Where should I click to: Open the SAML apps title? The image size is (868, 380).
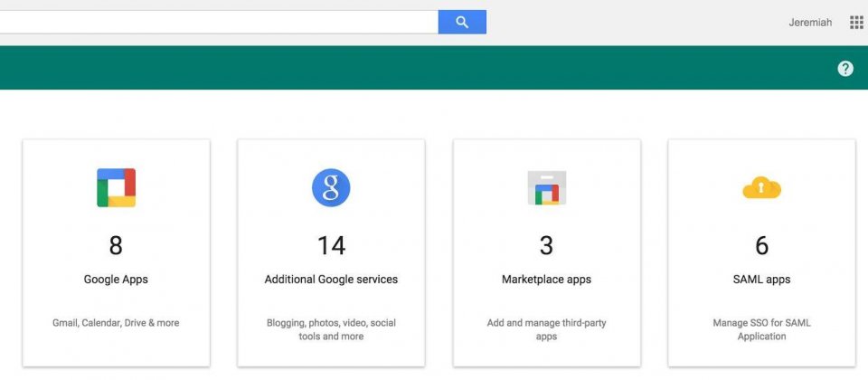[761, 280]
